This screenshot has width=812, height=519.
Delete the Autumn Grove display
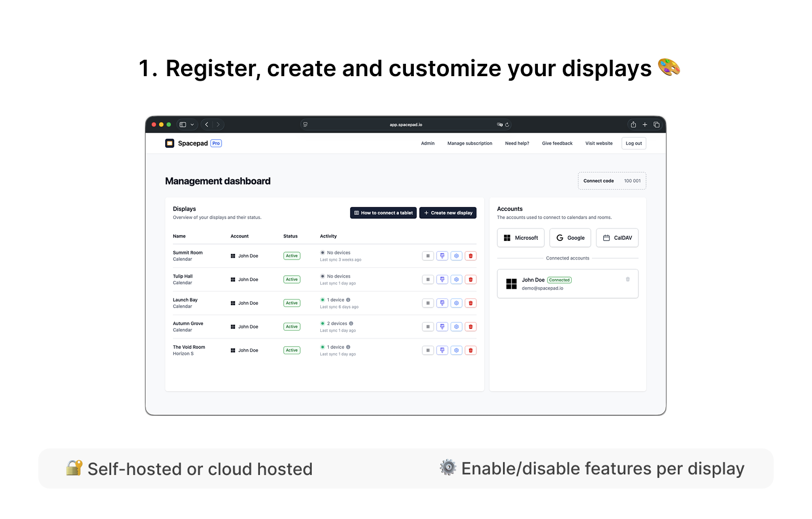pos(471,327)
